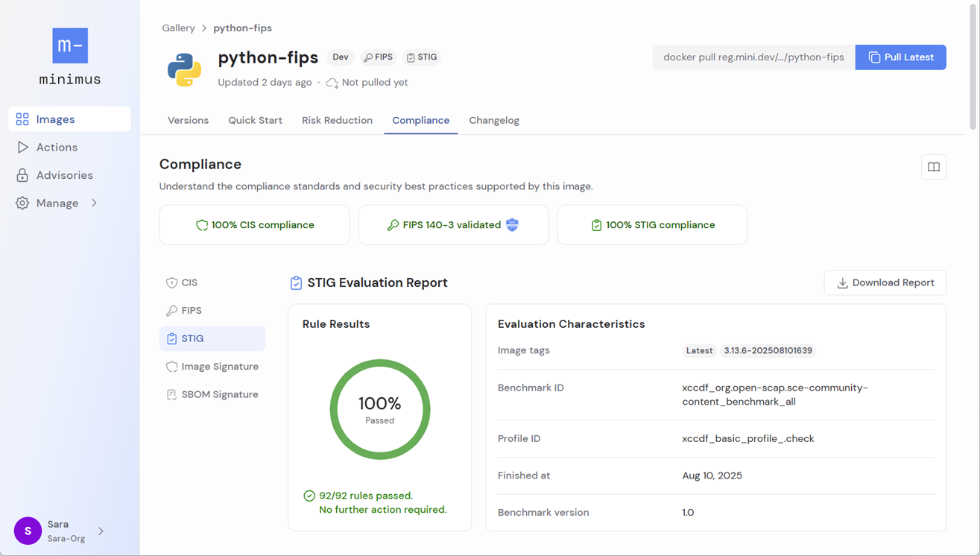Open Images in the sidebar
The width and height of the screenshot is (980, 556).
pyautogui.click(x=69, y=119)
